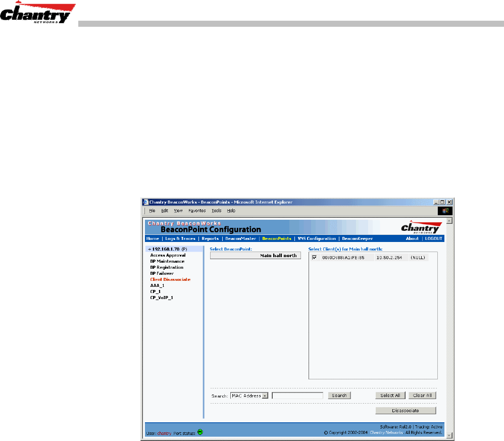The height and width of the screenshot is (441, 504).
Task: Uncheck the client 00:0D:88:A1:FE:85 checkbox
Action: [x=314, y=258]
